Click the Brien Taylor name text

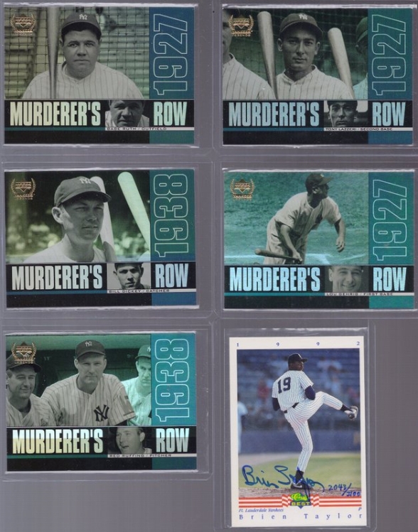pos(299,517)
